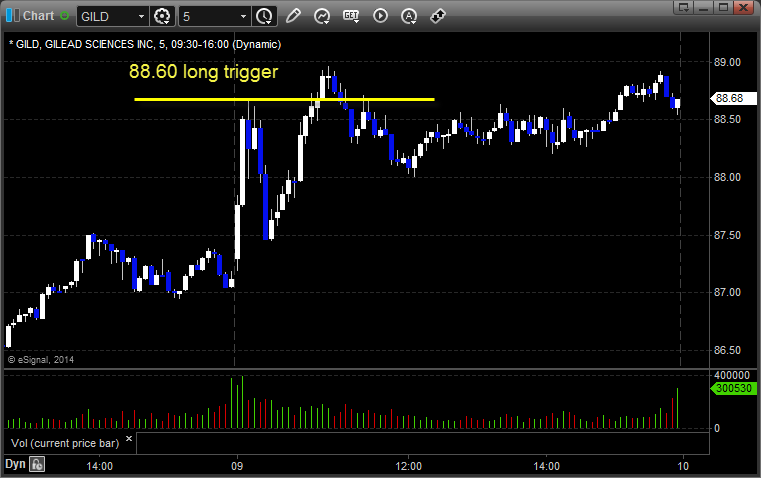This screenshot has height=478, width=761.
Task: Close the chart window
Action: point(744,7)
